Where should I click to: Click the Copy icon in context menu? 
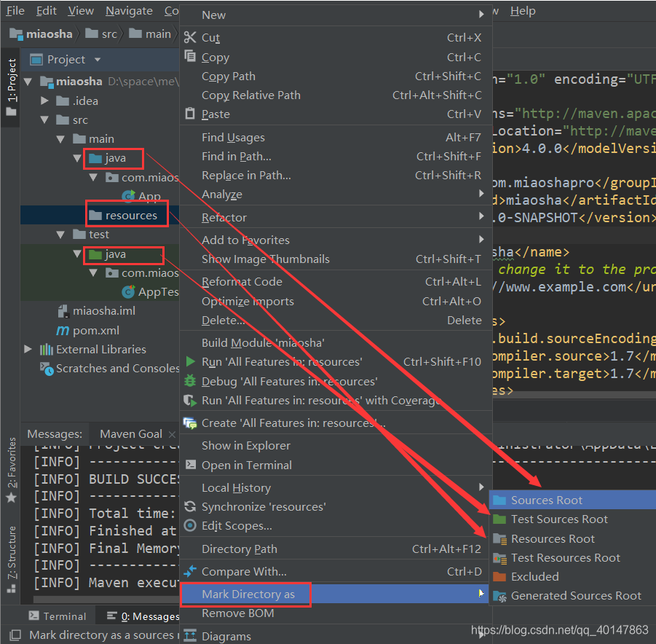(190, 56)
